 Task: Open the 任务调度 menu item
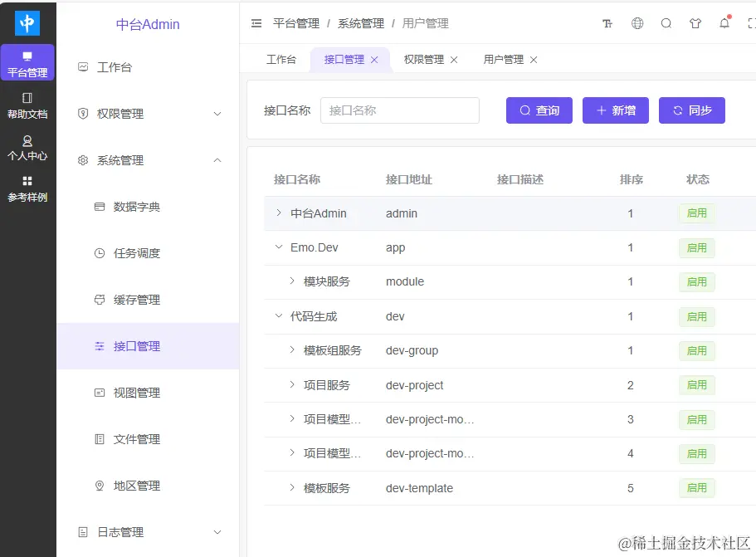click(148, 253)
